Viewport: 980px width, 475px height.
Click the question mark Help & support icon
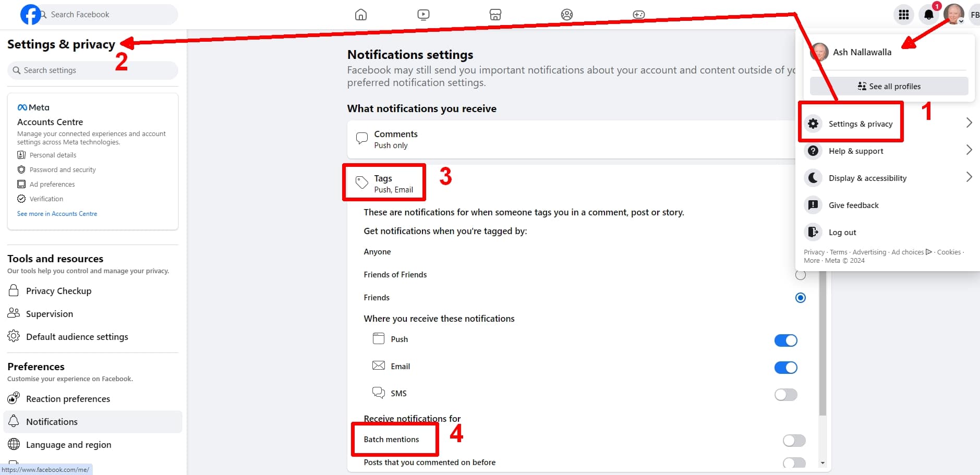point(813,151)
